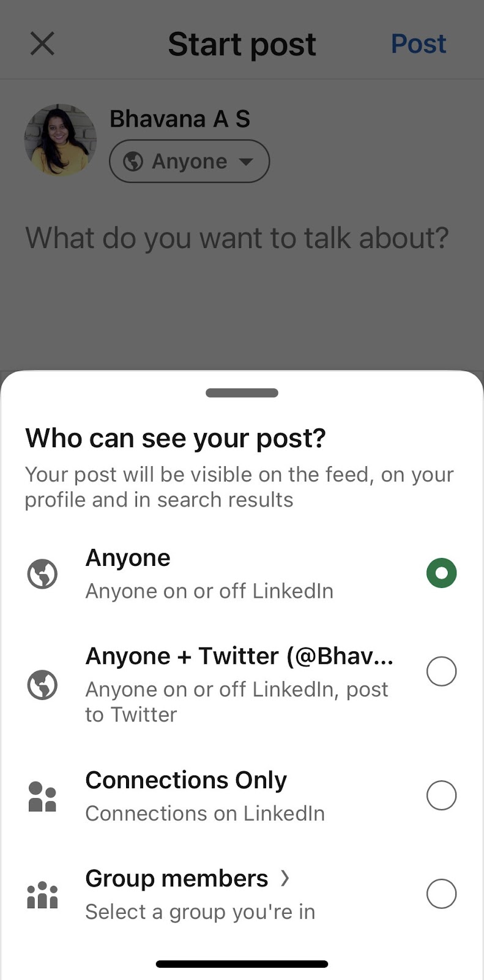Click the Group members icon
This screenshot has height=980, width=484.
[43, 895]
